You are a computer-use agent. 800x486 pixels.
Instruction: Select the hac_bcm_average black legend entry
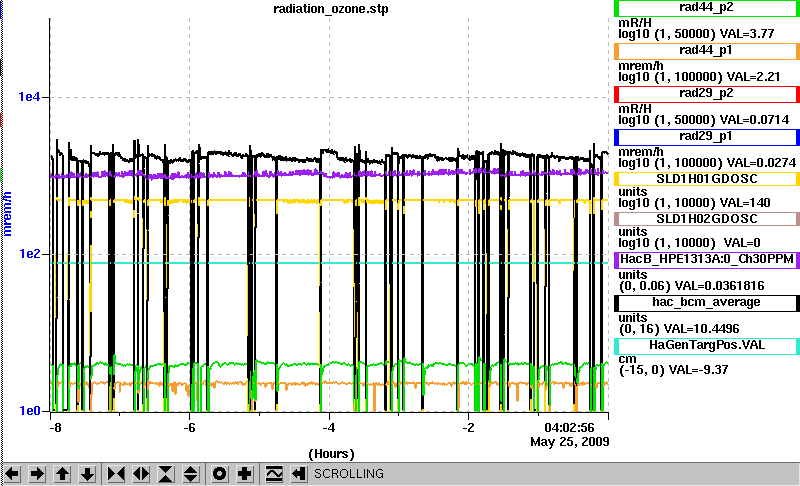click(707, 303)
